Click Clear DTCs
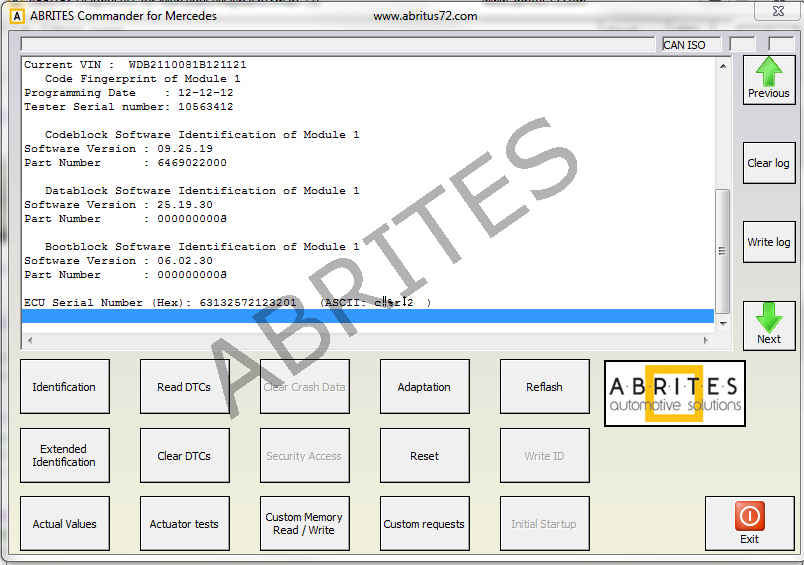The height and width of the screenshot is (565, 804). (x=185, y=455)
